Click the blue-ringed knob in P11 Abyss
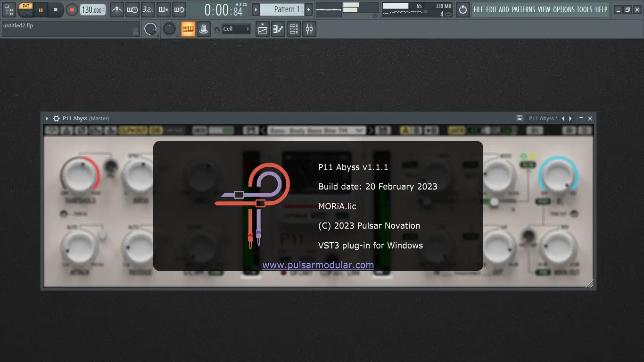The height and width of the screenshot is (362, 644). coord(559,176)
